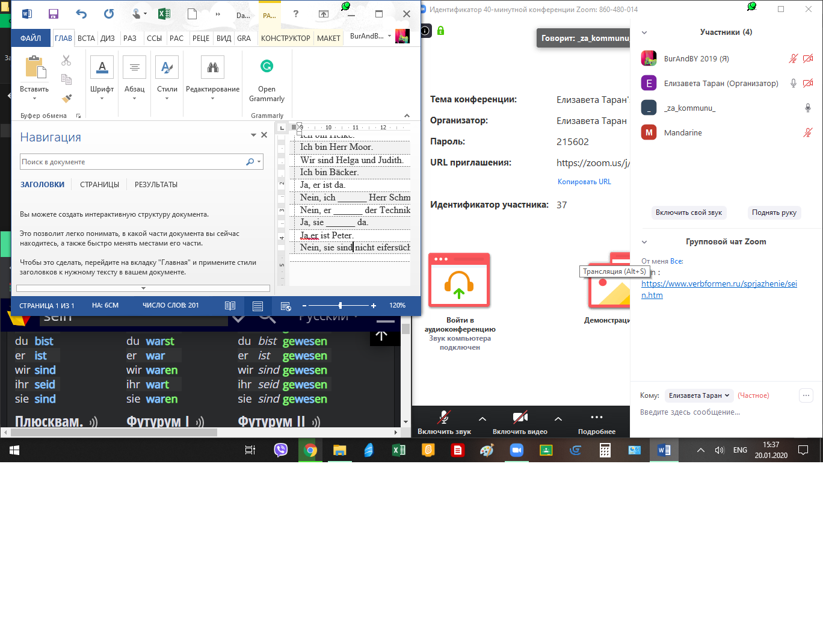
Task: Save the Word document with the floppy icon
Action: coord(54,14)
